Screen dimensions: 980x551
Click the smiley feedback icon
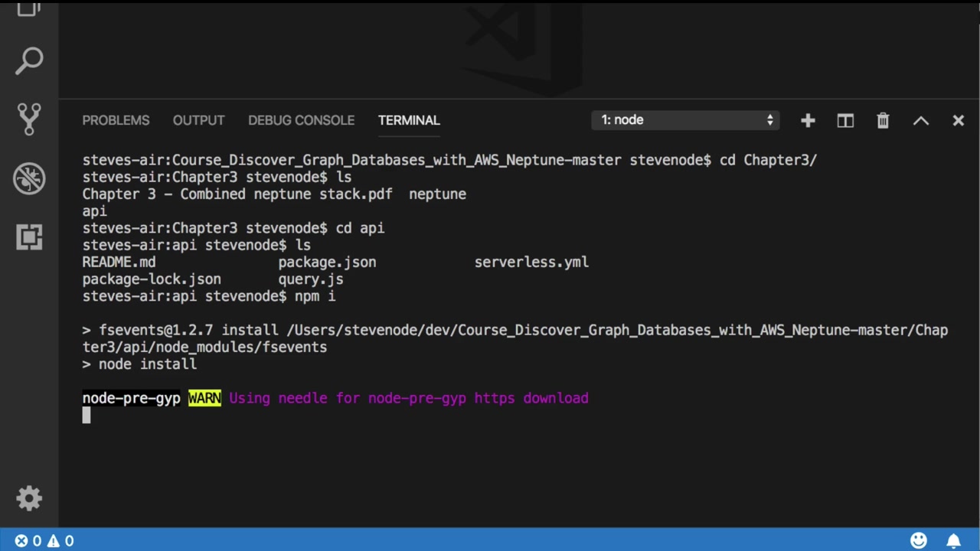[919, 540]
